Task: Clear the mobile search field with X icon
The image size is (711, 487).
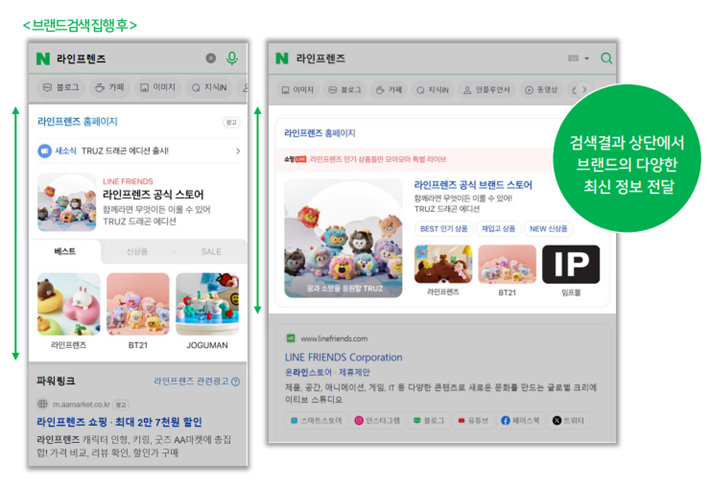Action: 211,58
